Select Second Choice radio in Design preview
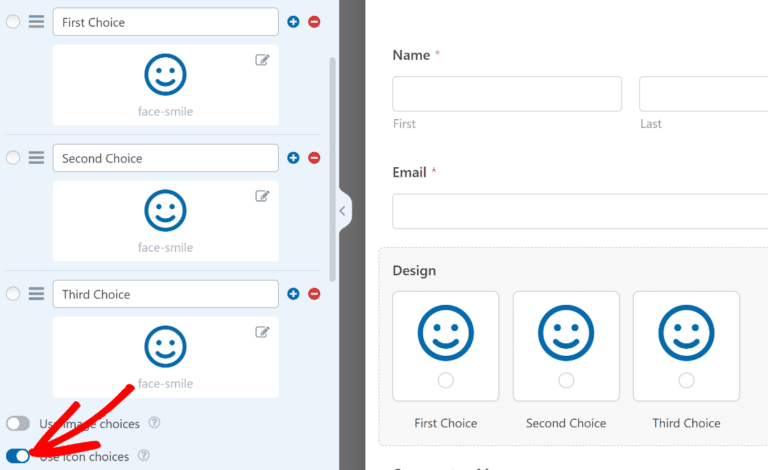 pos(566,380)
